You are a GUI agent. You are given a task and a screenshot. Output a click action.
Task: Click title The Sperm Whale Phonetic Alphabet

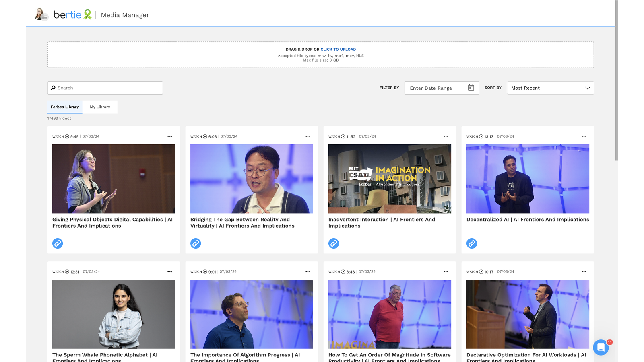pos(105,357)
